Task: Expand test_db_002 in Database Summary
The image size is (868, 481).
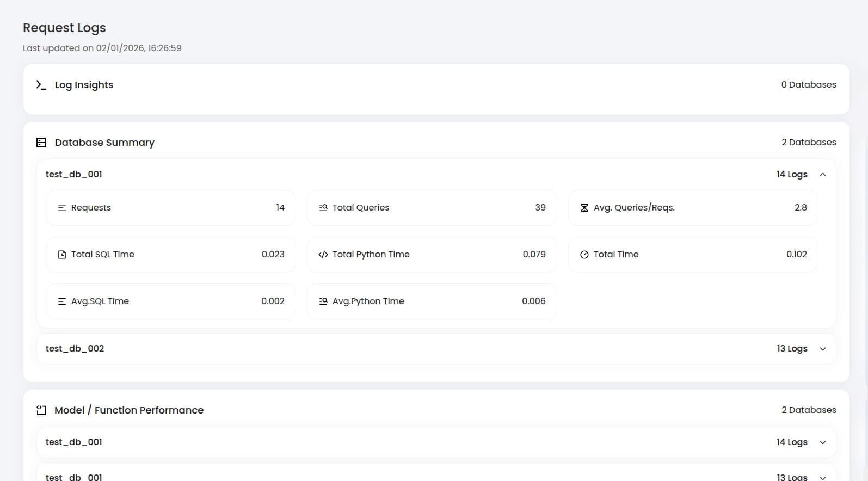Action: click(823, 349)
